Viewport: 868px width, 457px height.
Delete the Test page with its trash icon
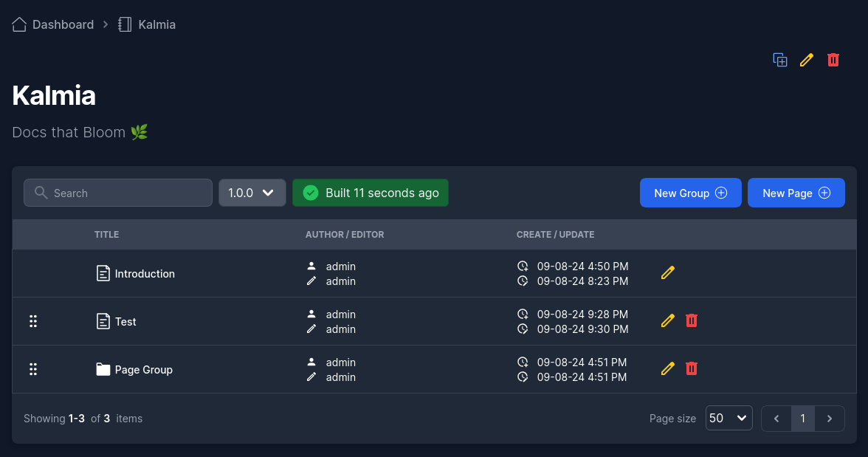click(692, 320)
